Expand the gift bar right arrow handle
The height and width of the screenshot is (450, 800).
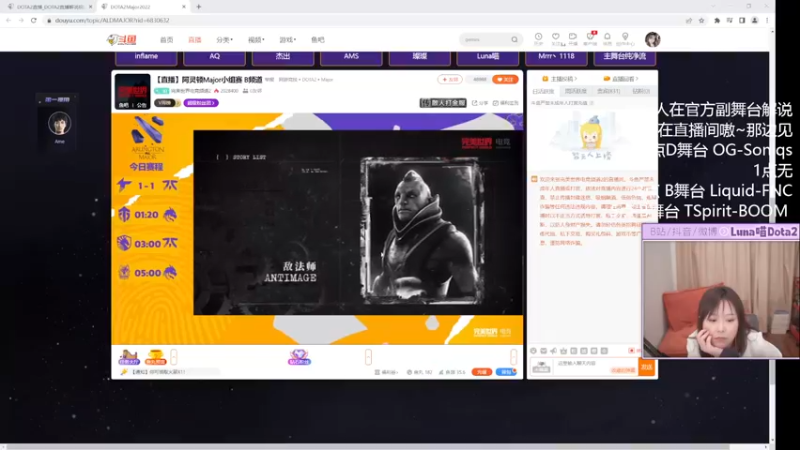[513, 357]
